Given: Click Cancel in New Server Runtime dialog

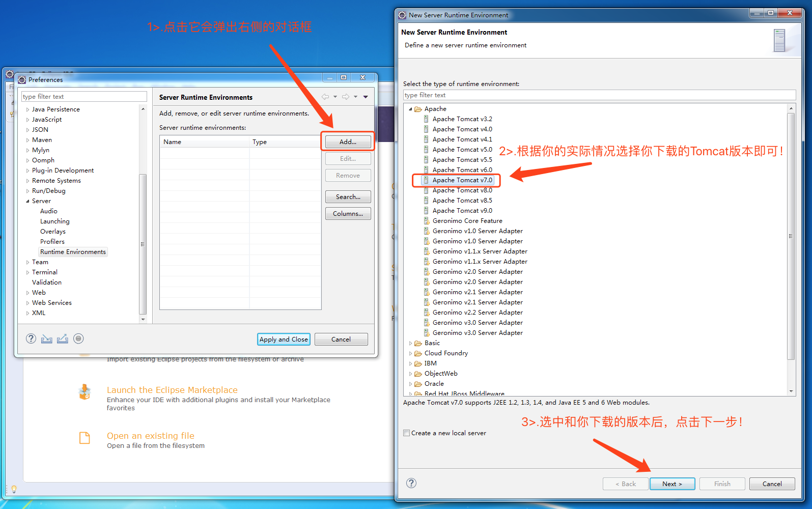Looking at the screenshot, I should pos(772,484).
